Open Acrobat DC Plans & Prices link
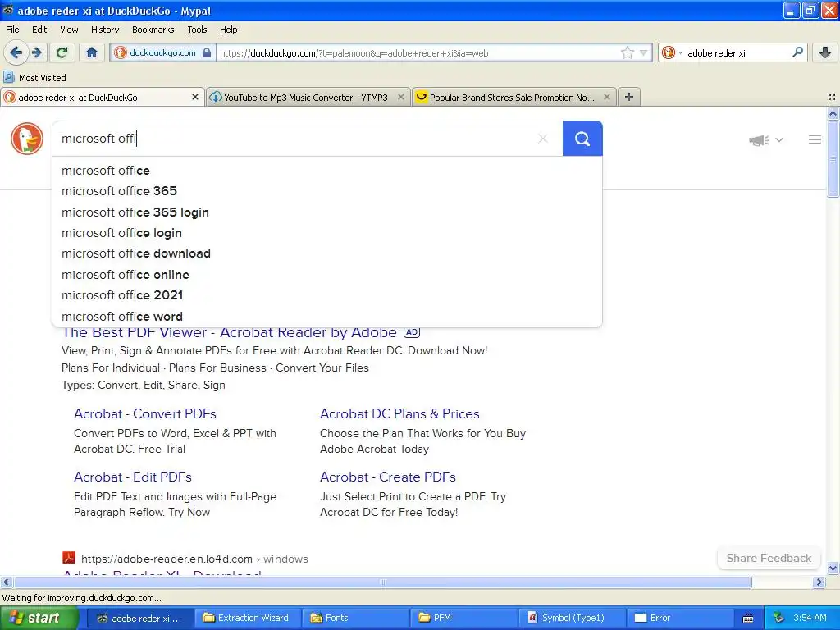 399,413
